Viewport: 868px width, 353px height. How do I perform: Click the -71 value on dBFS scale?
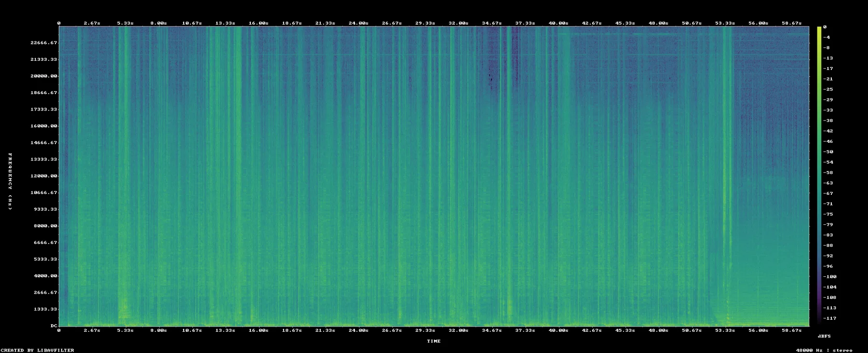[827, 204]
